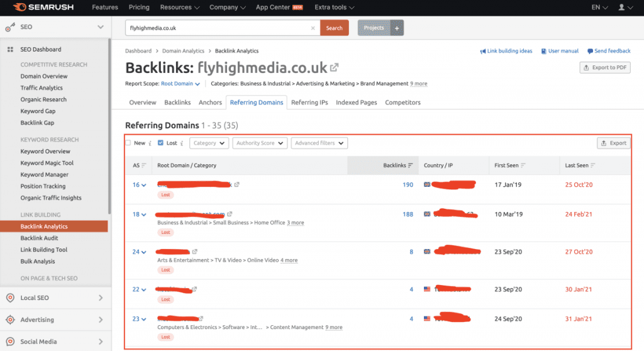Expand the AS 22 row chevron
This screenshot has height=351, width=644.
point(144,290)
